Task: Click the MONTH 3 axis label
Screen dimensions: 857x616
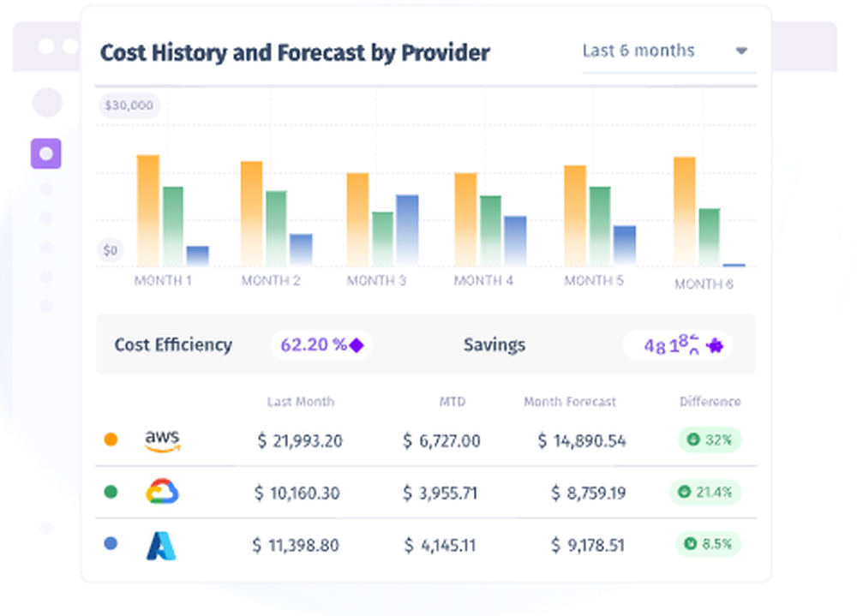Action: pos(376,280)
